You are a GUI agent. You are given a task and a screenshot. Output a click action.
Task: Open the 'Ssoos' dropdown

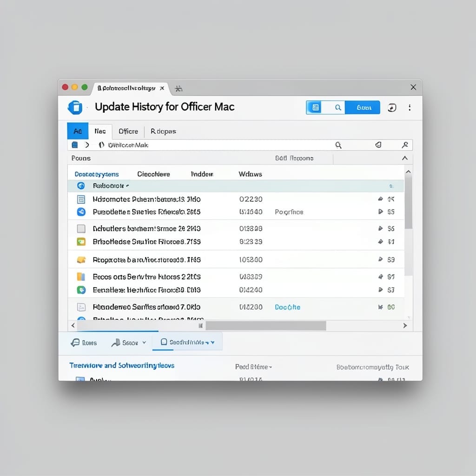tap(129, 343)
